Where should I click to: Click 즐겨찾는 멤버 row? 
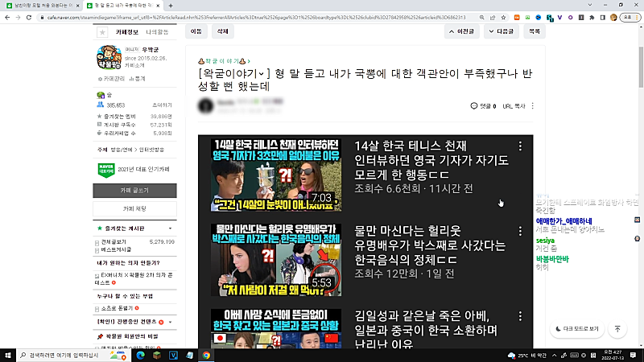(134, 117)
